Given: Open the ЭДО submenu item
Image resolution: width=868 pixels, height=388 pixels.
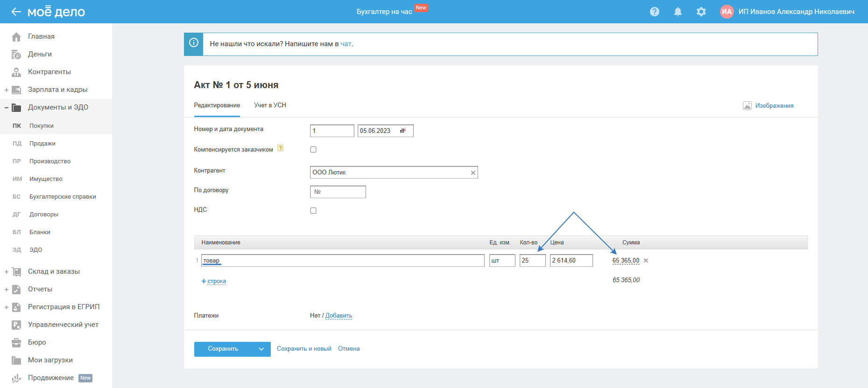Looking at the screenshot, I should [x=35, y=250].
